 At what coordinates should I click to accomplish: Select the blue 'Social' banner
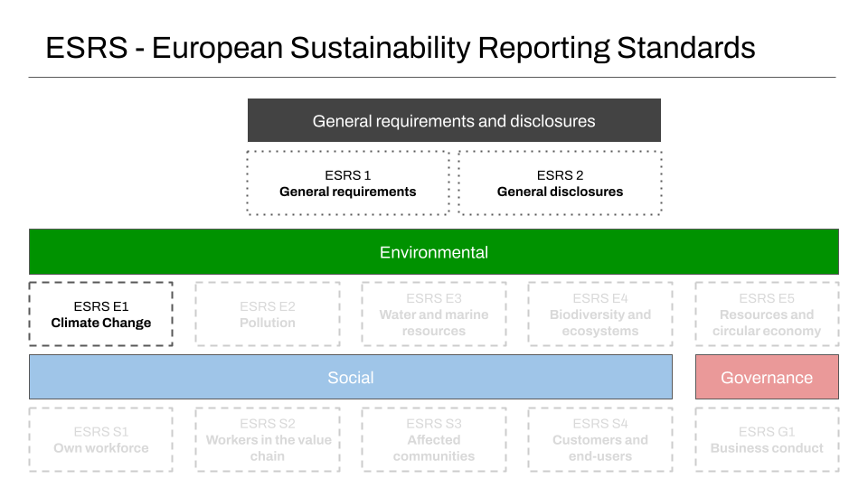click(351, 378)
